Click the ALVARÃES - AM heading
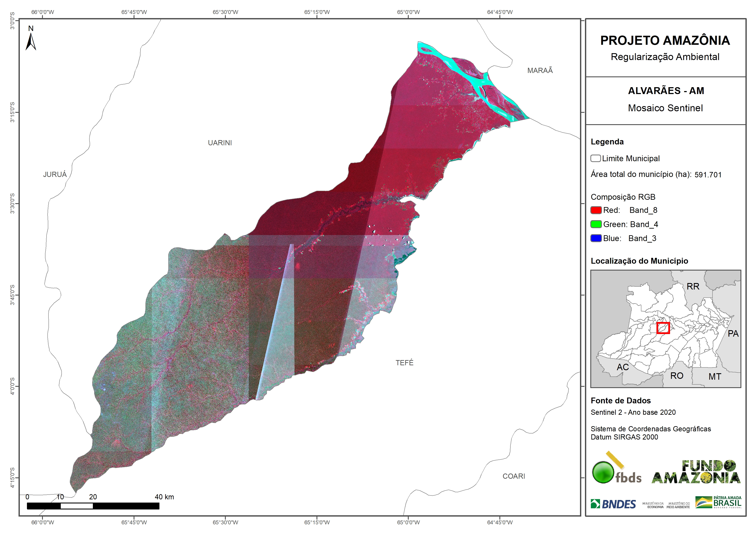This screenshot has width=756, height=534. pyautogui.click(x=666, y=90)
